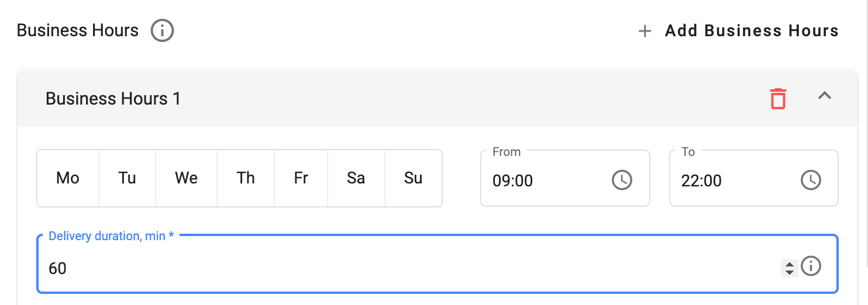Collapse the Business Hours 1 panel chevron

tap(825, 96)
